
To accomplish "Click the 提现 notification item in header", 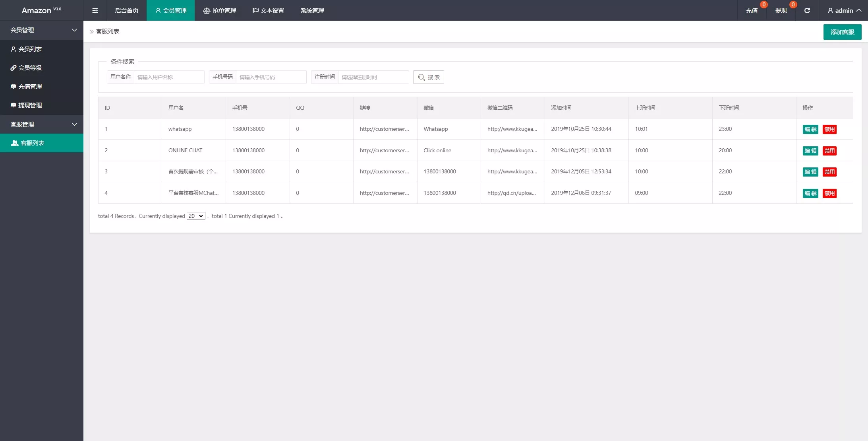I will coord(781,10).
